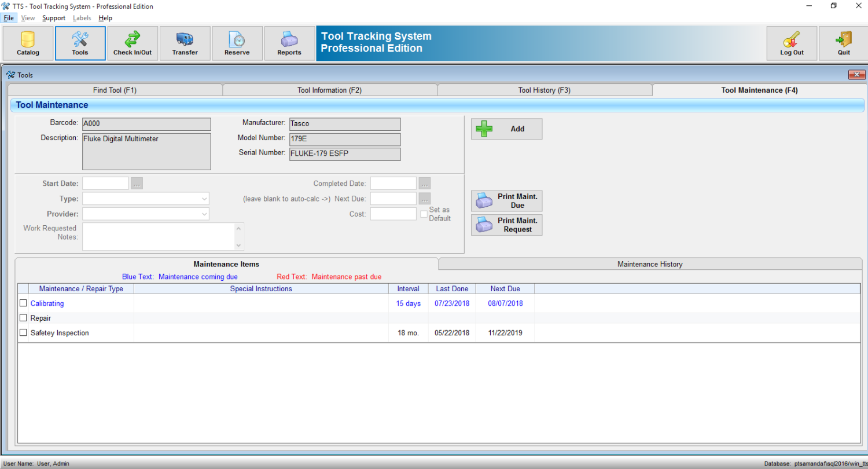The width and height of the screenshot is (868, 469).
Task: Open the Start Date picker
Action: (137, 183)
